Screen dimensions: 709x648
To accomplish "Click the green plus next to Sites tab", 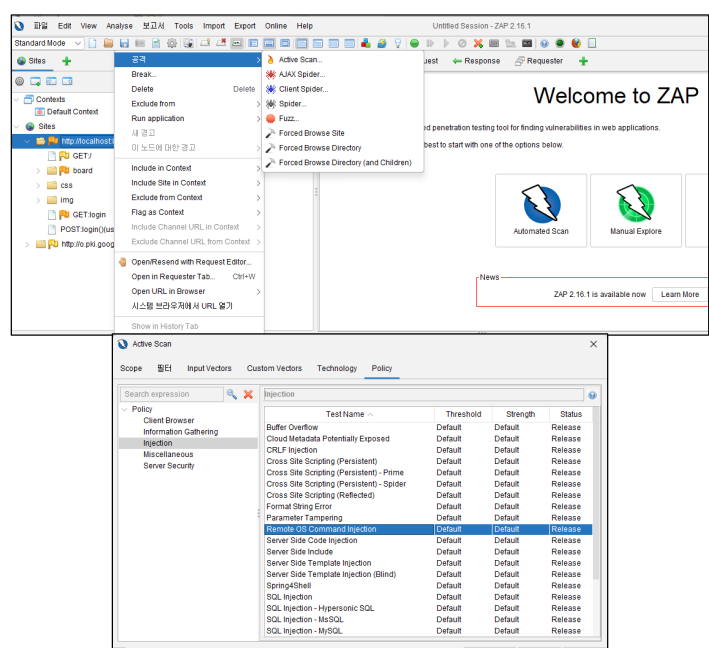I will click(x=67, y=61).
